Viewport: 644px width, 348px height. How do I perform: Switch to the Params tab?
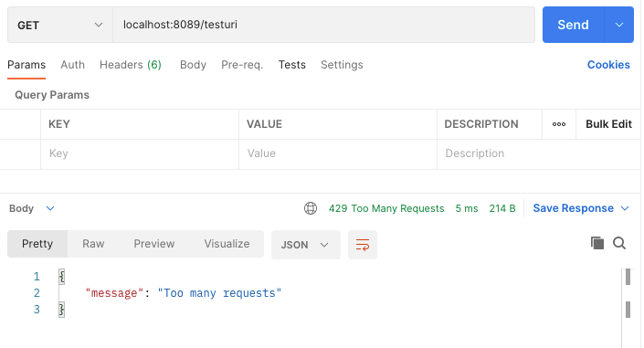[26, 65]
